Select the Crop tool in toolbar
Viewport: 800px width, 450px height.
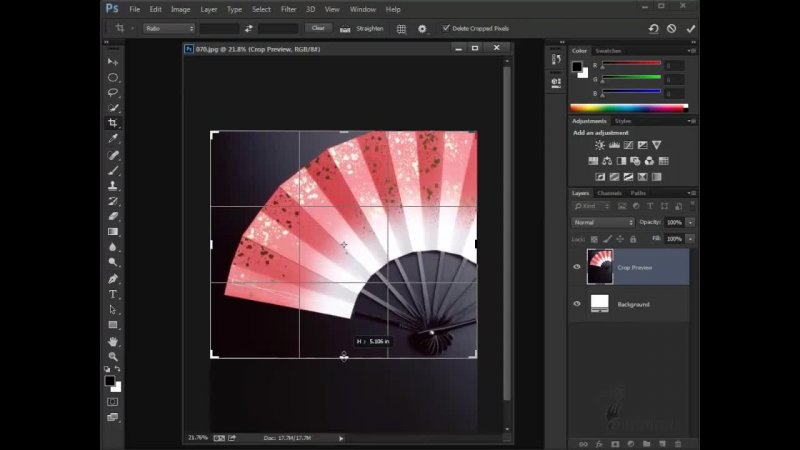(113, 123)
